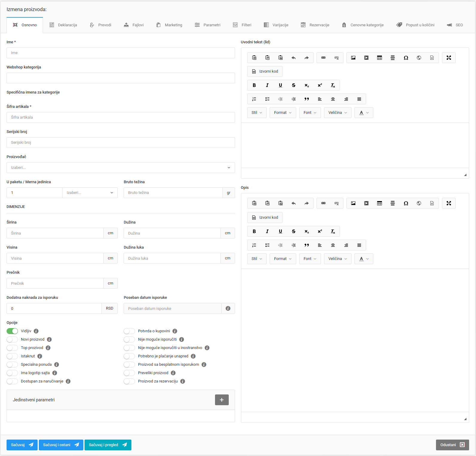Screen dimensions: 476x456
Task: Expand the Format dropdown in the Opis editor
Action: click(283, 259)
